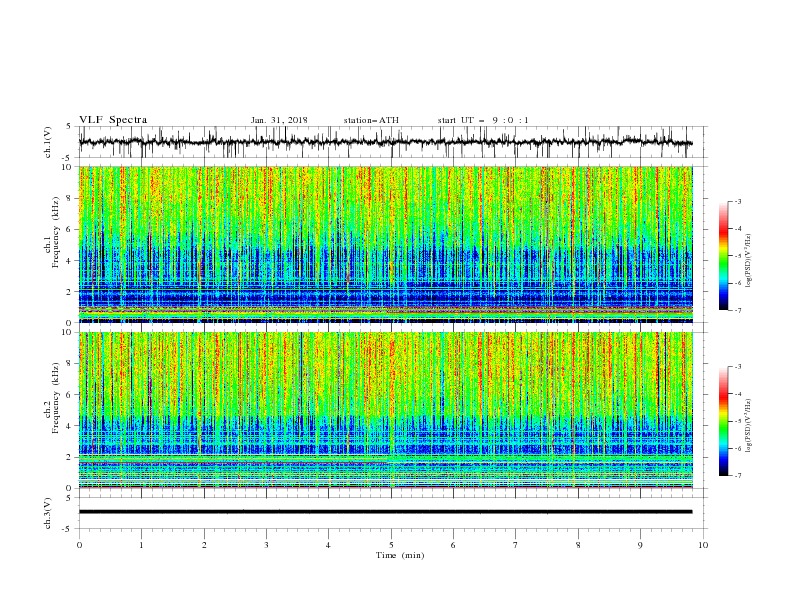This screenshot has height=612, width=792.
Task: Click the ch.2 spectrogram panel
Action: point(385,410)
